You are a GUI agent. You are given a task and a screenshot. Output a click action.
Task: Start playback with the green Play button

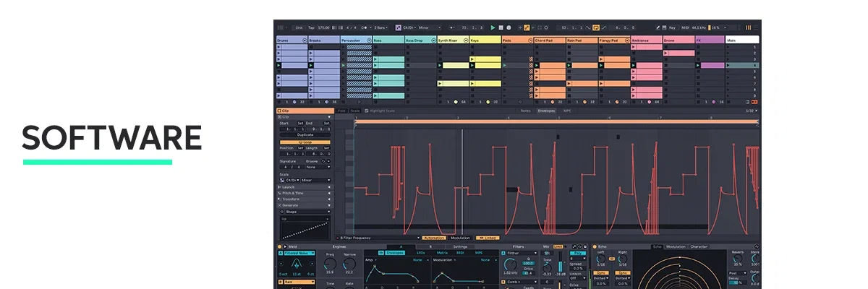click(x=493, y=27)
